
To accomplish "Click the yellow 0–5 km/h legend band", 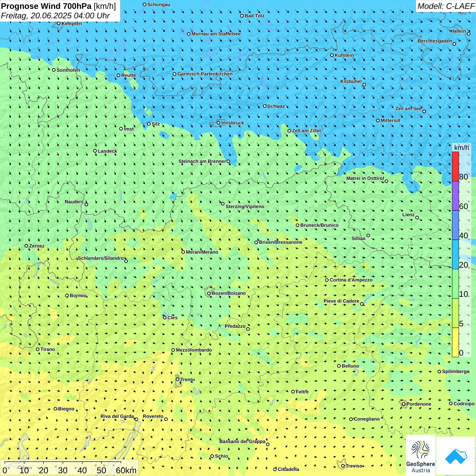I will (455, 342).
